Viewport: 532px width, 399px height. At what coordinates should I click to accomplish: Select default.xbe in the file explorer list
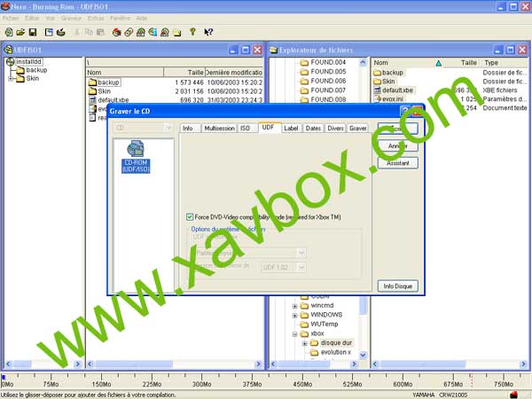[397, 90]
